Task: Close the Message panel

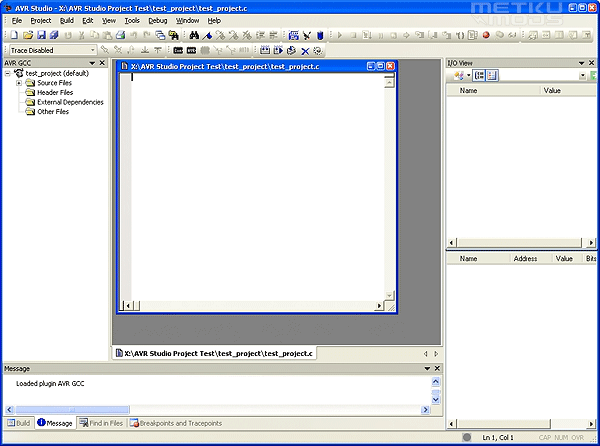Action: click(x=437, y=368)
